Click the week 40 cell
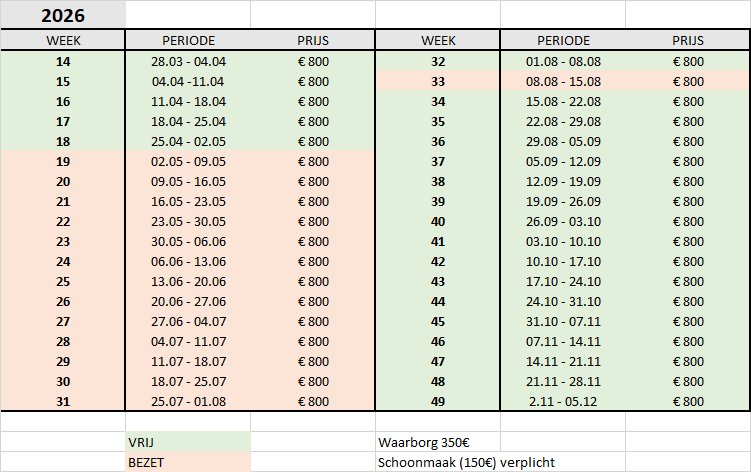This screenshot has height=472, width=751. click(437, 221)
